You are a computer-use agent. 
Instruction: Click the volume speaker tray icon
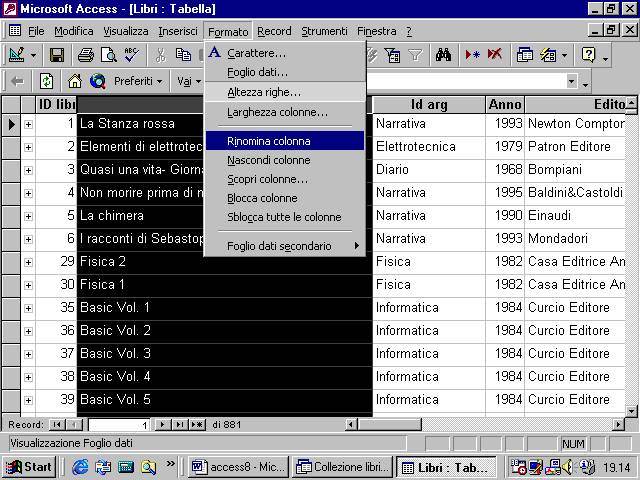click(567, 467)
